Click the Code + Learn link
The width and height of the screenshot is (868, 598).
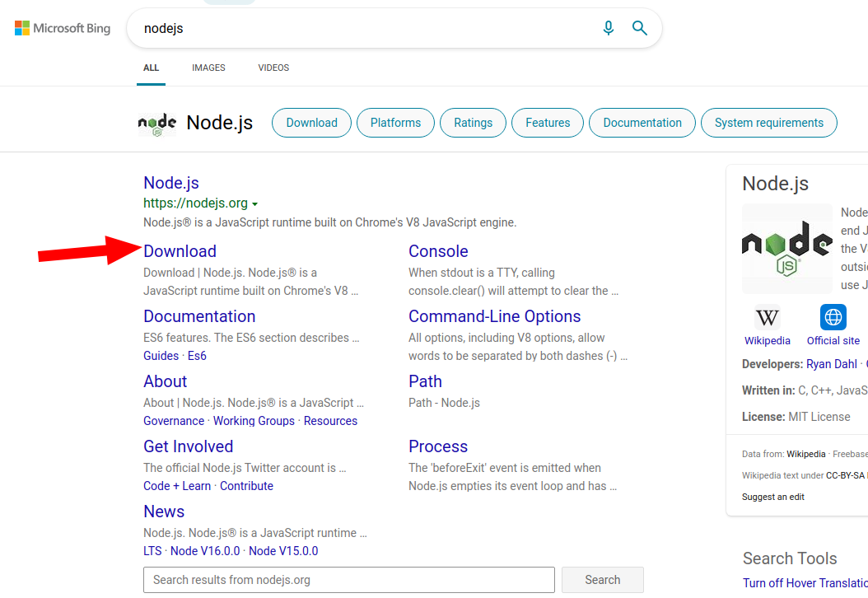(177, 486)
